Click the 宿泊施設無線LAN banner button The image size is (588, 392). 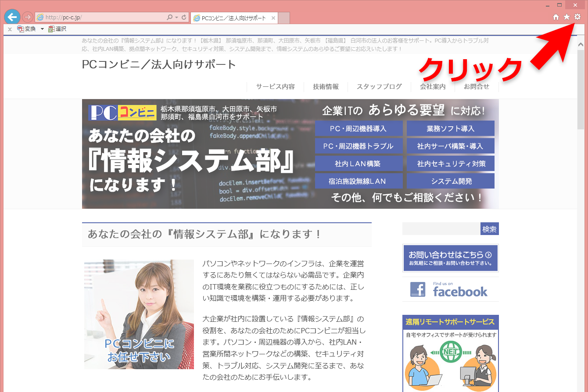(x=359, y=181)
